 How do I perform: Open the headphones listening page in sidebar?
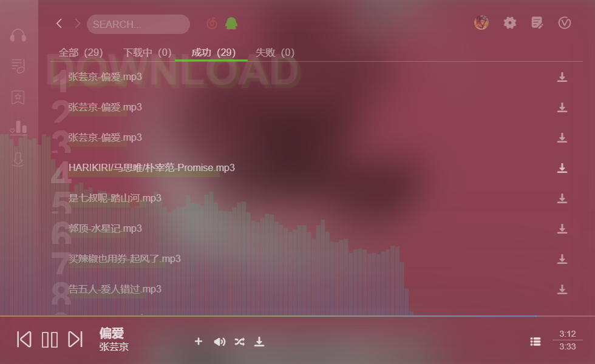(x=18, y=36)
